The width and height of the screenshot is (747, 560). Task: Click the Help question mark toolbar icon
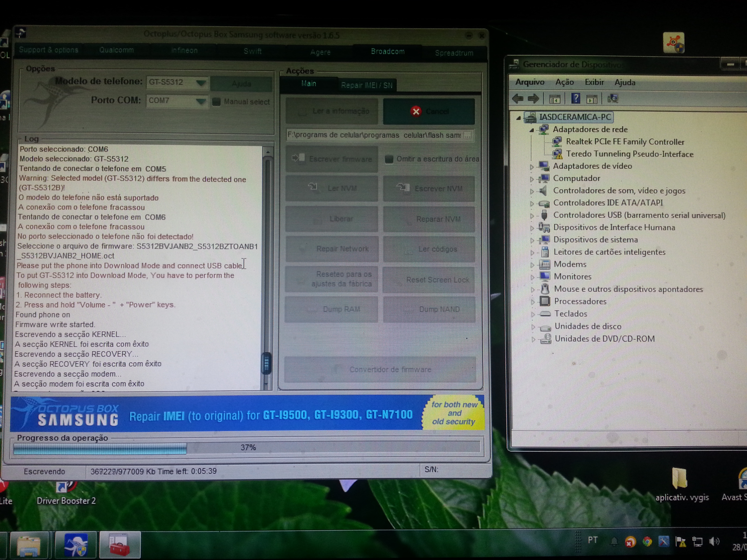[x=575, y=99]
